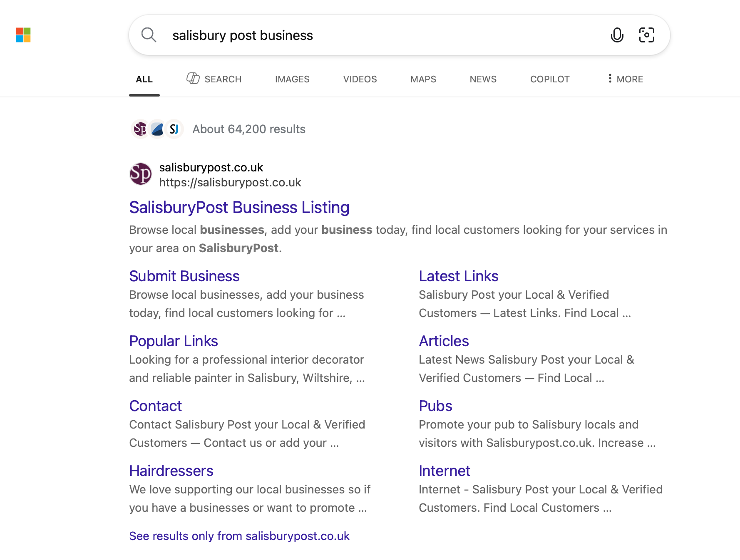Screen dimensions: 740x560
Task: Click the blue shark-fin source icon
Action: (157, 129)
